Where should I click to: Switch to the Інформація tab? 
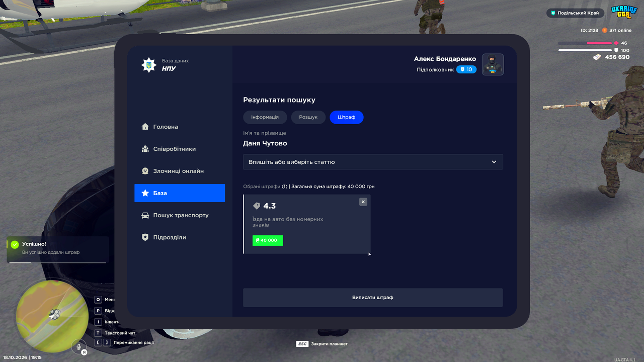265,117
